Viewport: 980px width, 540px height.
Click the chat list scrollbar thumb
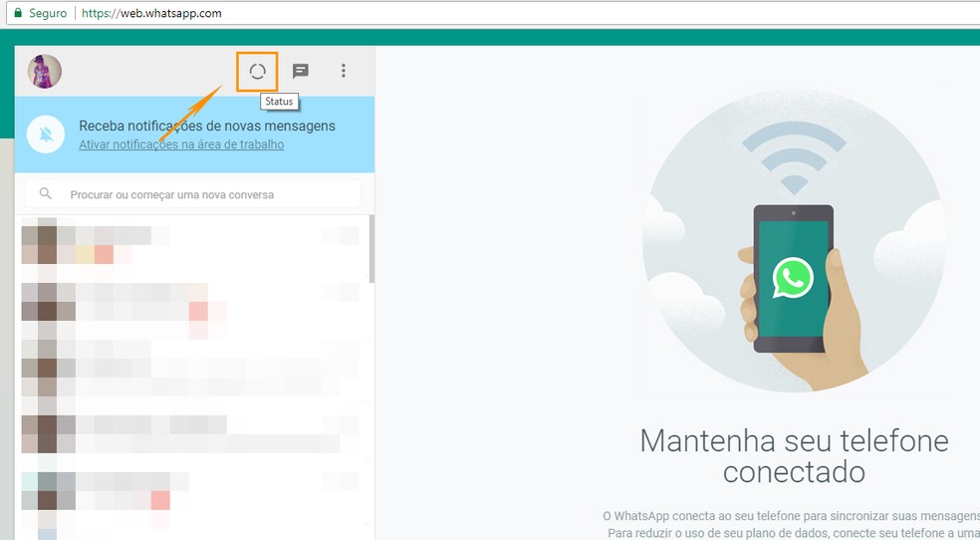(371, 249)
